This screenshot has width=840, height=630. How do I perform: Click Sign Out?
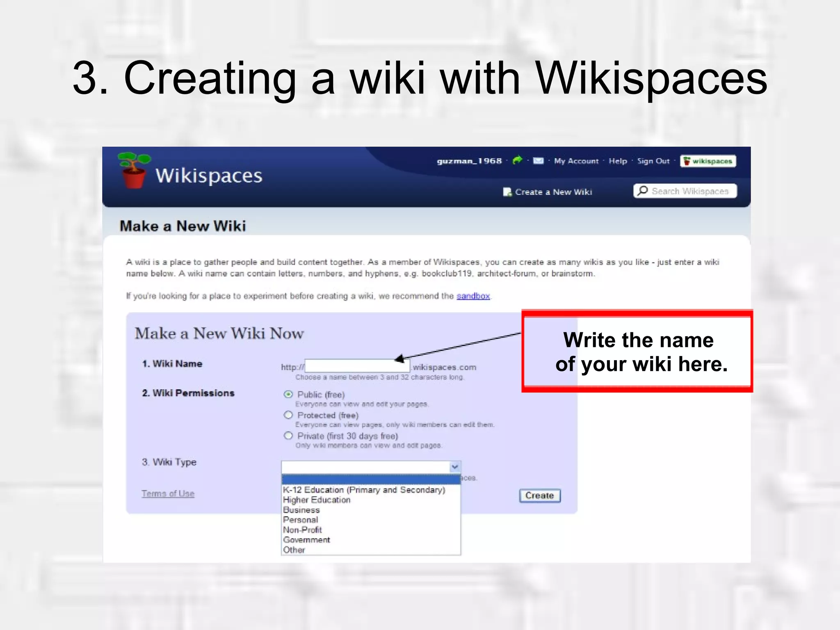[x=653, y=161]
